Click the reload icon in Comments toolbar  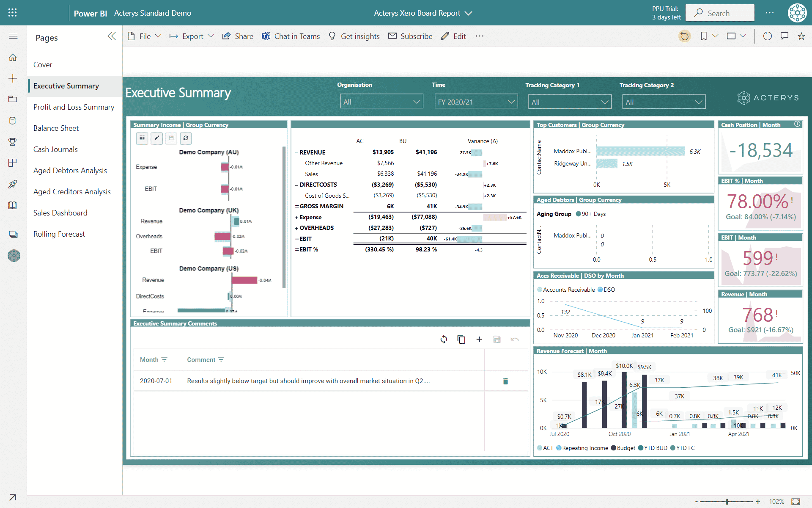coord(444,339)
